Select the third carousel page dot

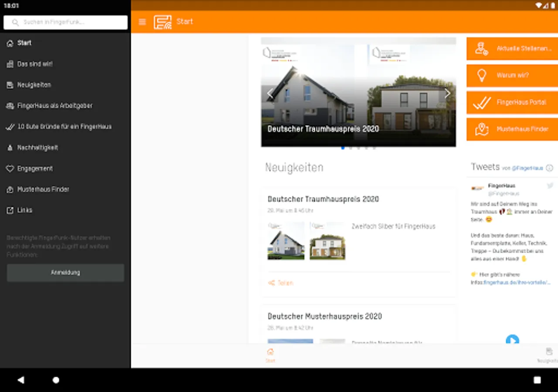[x=358, y=148]
